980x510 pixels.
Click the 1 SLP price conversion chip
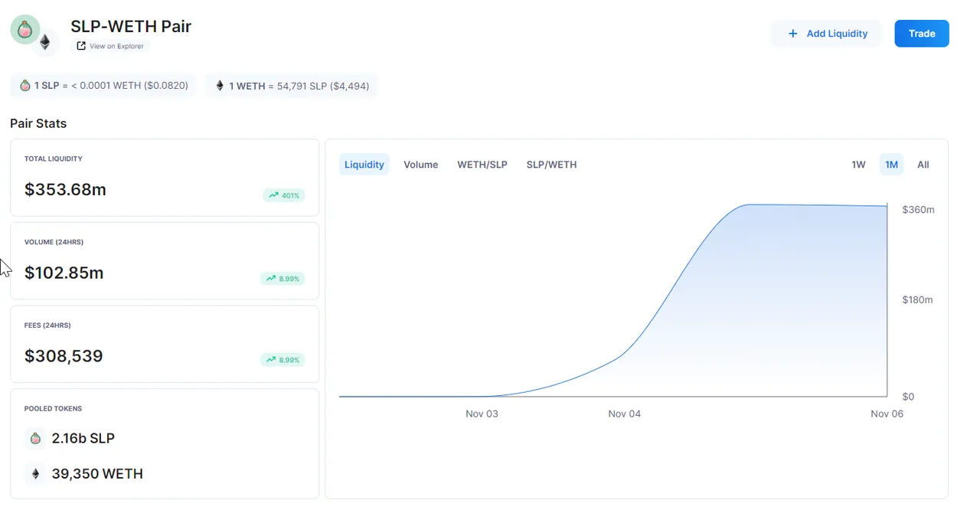click(103, 86)
